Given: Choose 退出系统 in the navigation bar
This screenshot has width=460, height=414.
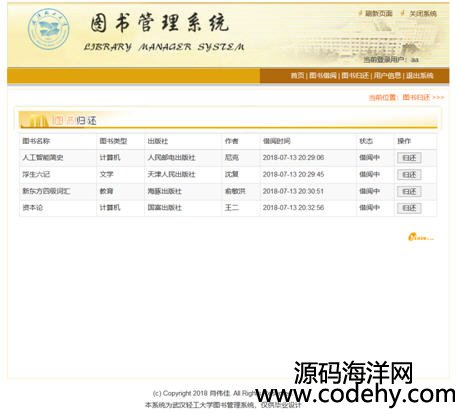Looking at the screenshot, I should (x=420, y=75).
